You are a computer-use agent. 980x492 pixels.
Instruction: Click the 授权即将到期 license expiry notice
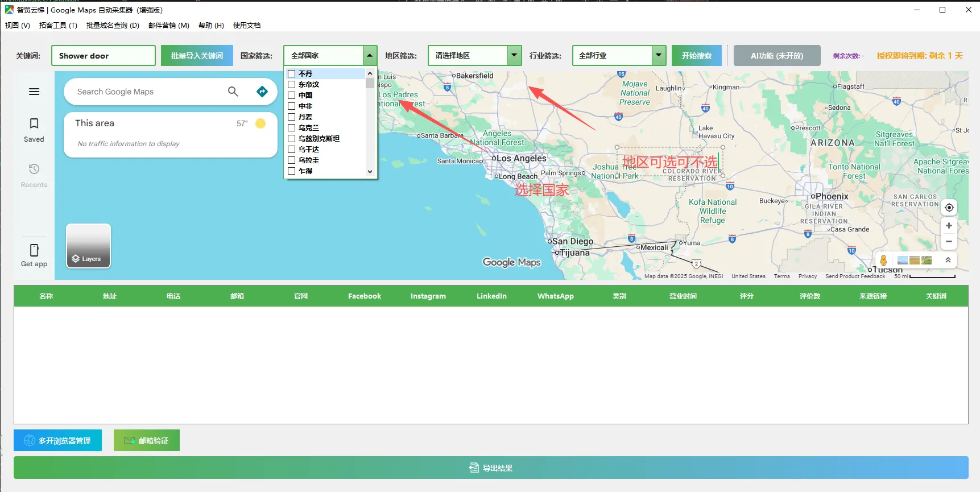click(920, 56)
